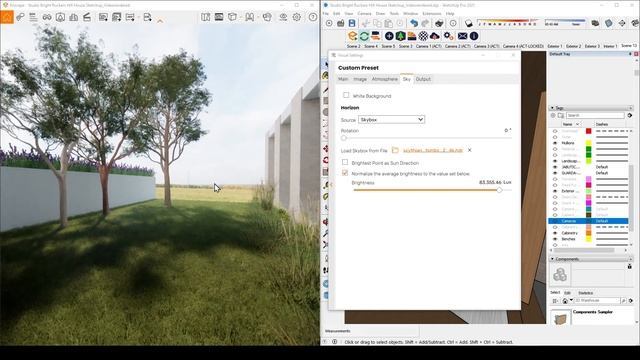Viewport: 640px width, 360px height.
Task: Open the skybox file name link
Action: [x=433, y=150]
